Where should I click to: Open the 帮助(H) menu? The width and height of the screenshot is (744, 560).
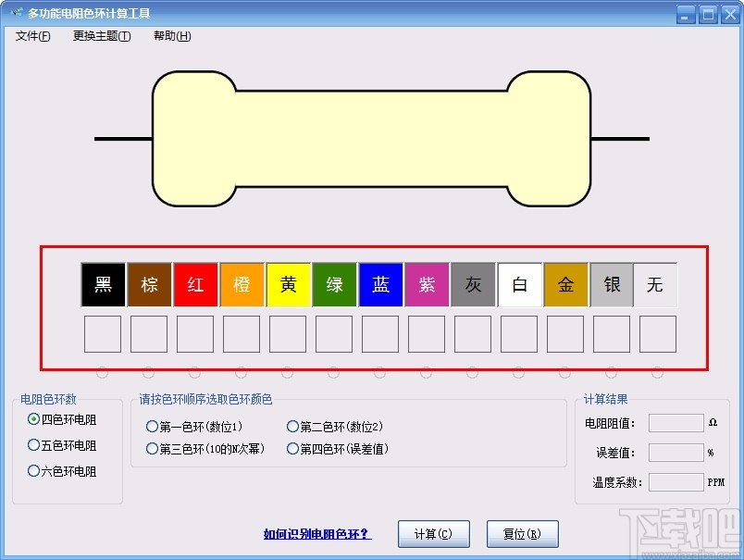[x=170, y=36]
